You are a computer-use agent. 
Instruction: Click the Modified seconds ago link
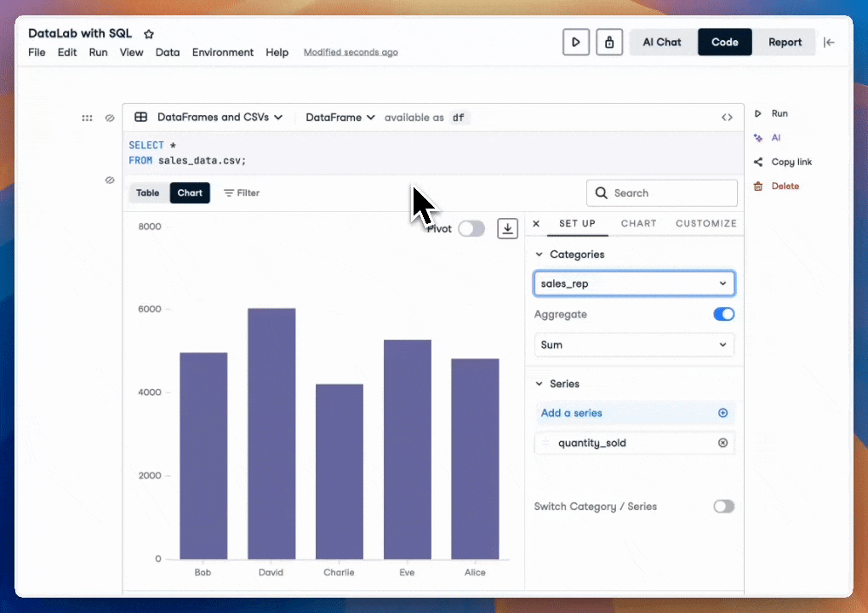[351, 53]
